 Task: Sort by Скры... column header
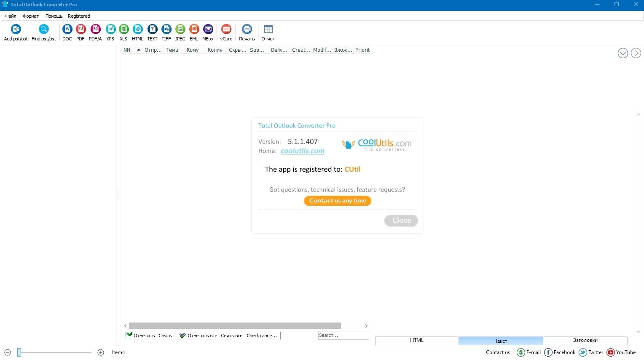(238, 50)
